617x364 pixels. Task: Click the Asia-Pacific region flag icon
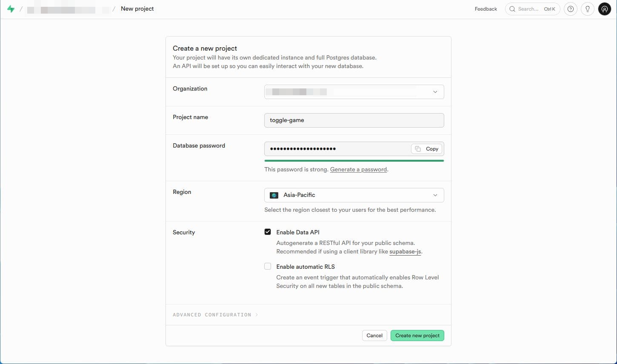point(274,195)
